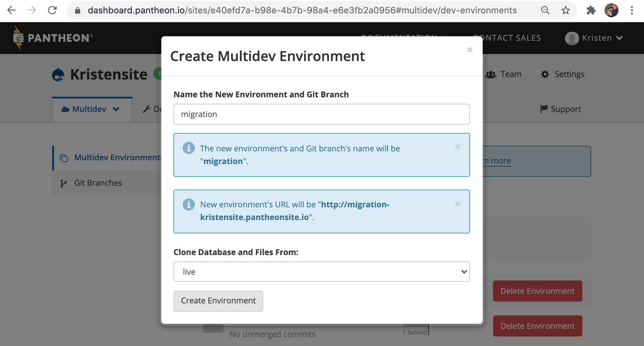Click the Kristensite Drupal drop icon
The height and width of the screenshot is (346, 644).
coord(58,75)
